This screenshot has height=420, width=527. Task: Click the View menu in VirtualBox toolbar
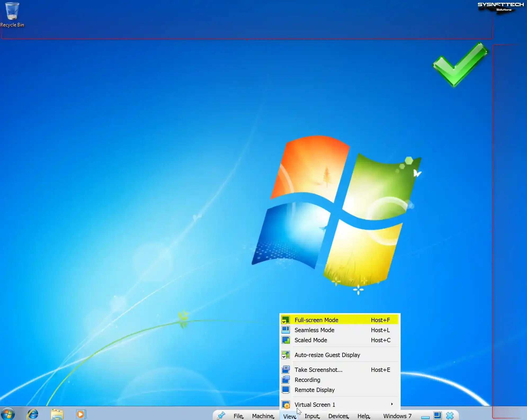pyautogui.click(x=289, y=416)
